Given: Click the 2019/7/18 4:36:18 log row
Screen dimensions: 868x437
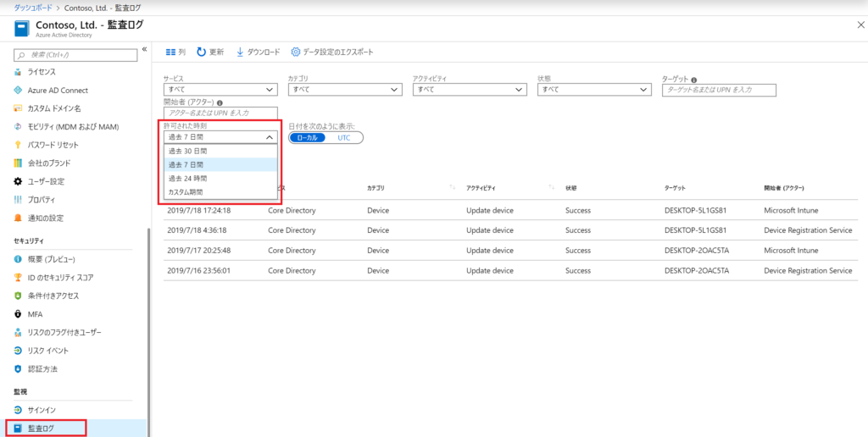Looking at the screenshot, I should (x=510, y=230).
